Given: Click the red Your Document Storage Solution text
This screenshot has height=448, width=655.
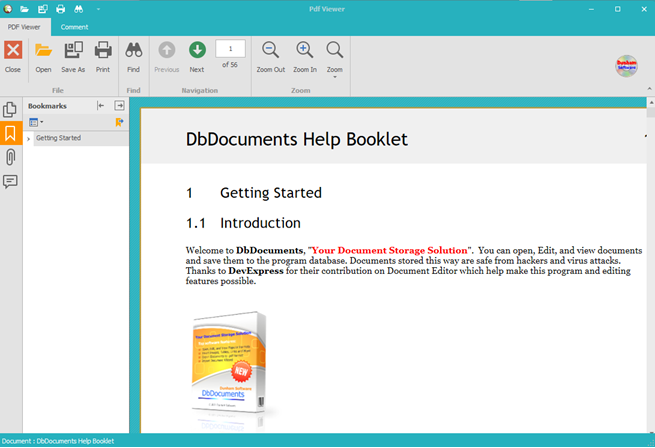Looking at the screenshot, I should 389,250.
